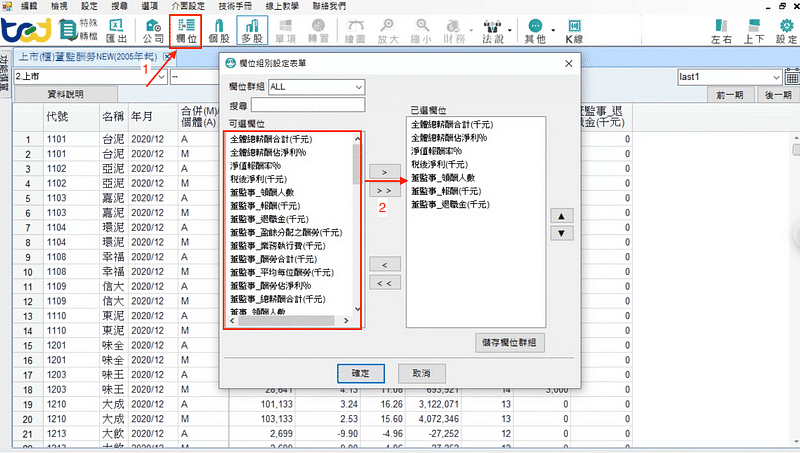The height and width of the screenshot is (453, 800).
Task: Click the 上下 layout icon
Action: [x=755, y=29]
